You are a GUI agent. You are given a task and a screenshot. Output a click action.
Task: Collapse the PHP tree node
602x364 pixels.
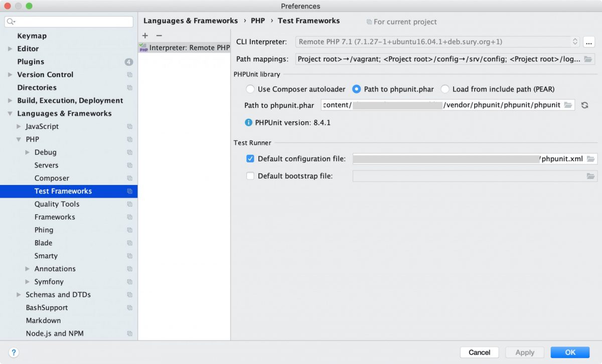point(19,139)
